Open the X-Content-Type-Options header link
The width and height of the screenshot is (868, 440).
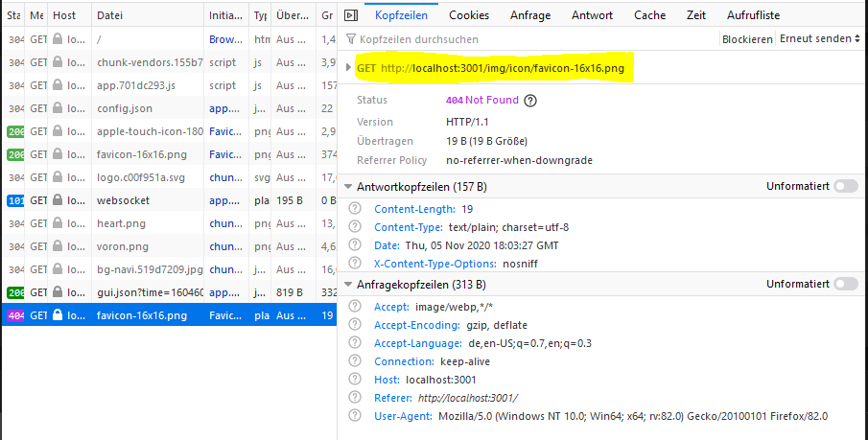[x=435, y=264]
